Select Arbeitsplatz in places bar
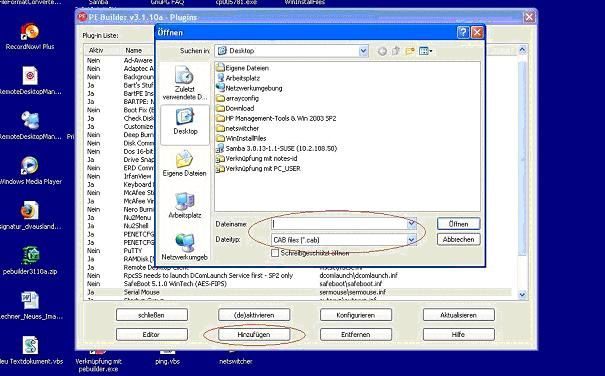Screen dimensions: 605x376 coord(184,205)
